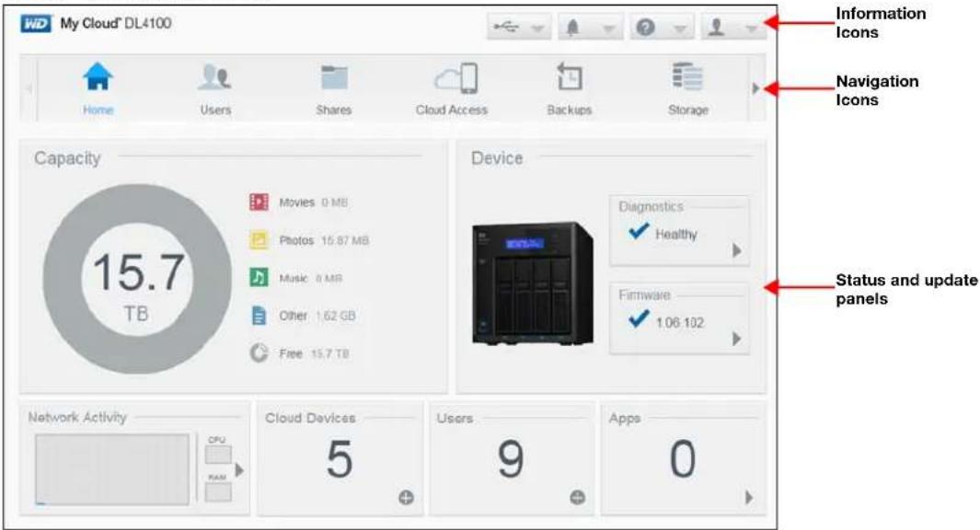Click the Users count 9

pos(511,459)
